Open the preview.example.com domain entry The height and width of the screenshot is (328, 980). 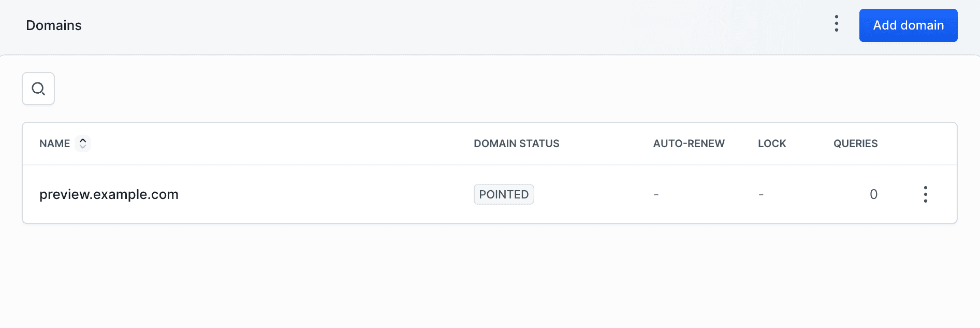pos(109,194)
